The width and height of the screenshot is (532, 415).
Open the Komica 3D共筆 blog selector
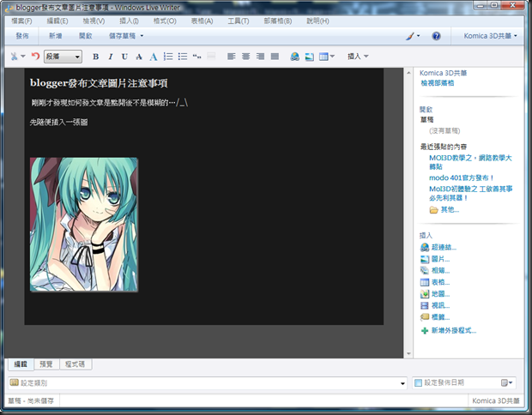pyautogui.click(x=490, y=36)
